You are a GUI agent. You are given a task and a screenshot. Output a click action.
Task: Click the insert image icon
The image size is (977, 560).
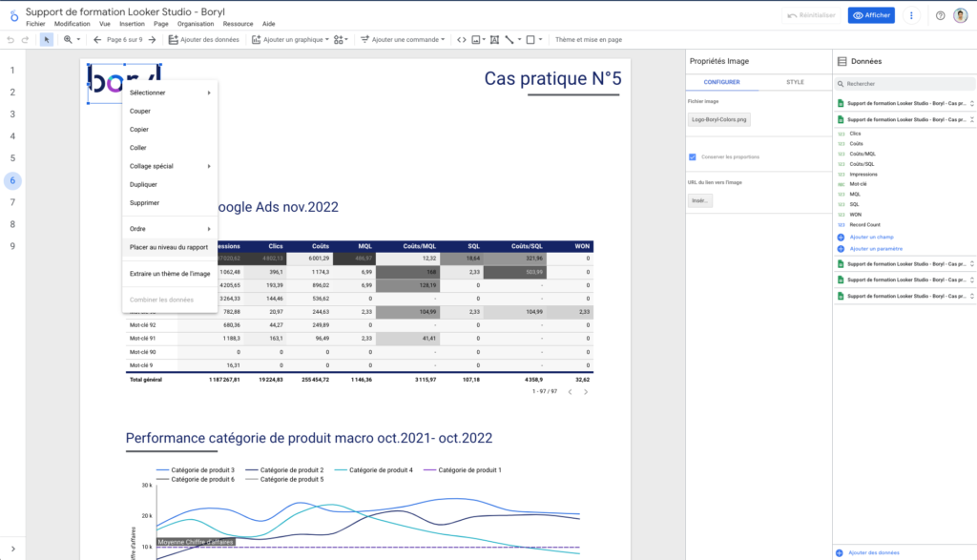476,40
